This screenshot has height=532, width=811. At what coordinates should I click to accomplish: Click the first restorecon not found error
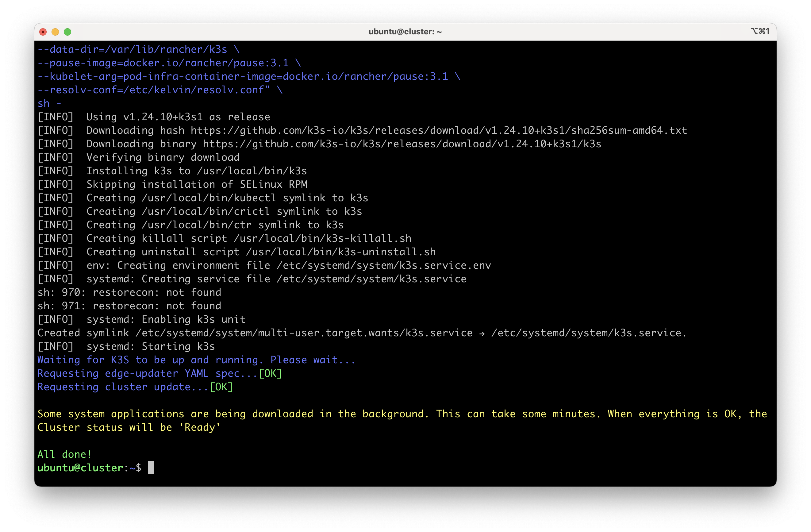click(x=129, y=292)
